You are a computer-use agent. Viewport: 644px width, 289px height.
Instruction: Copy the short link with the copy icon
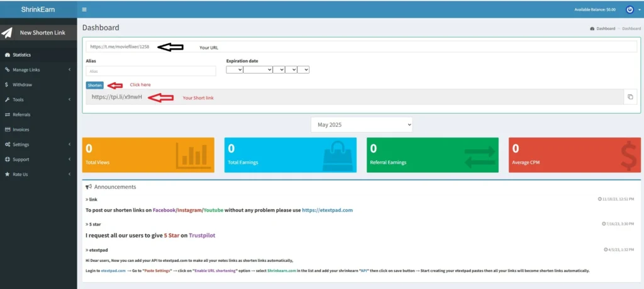point(630,97)
